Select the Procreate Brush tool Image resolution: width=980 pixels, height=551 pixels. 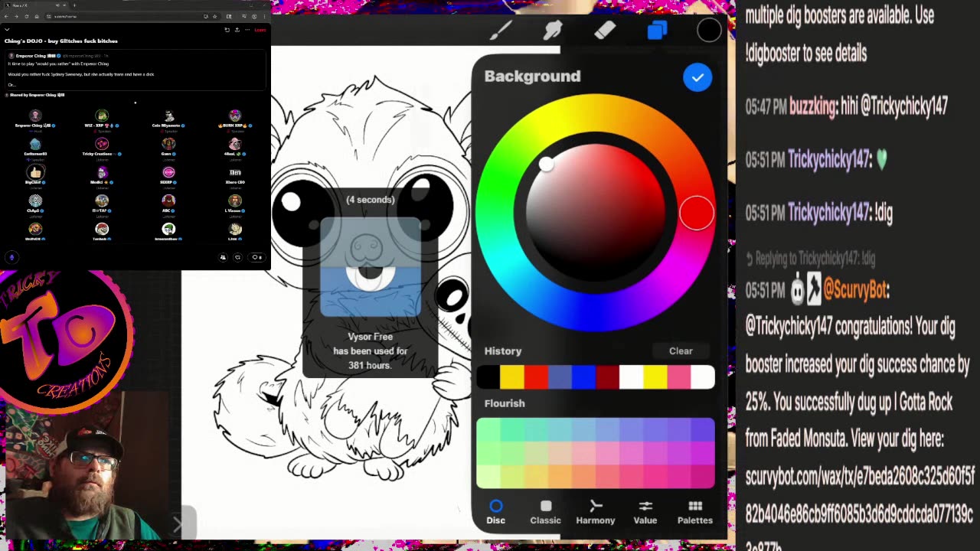pos(501,30)
